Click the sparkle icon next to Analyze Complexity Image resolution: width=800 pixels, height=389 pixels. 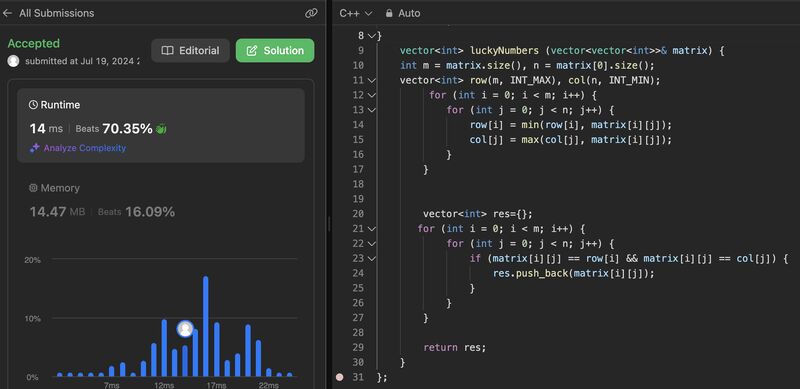click(x=35, y=148)
